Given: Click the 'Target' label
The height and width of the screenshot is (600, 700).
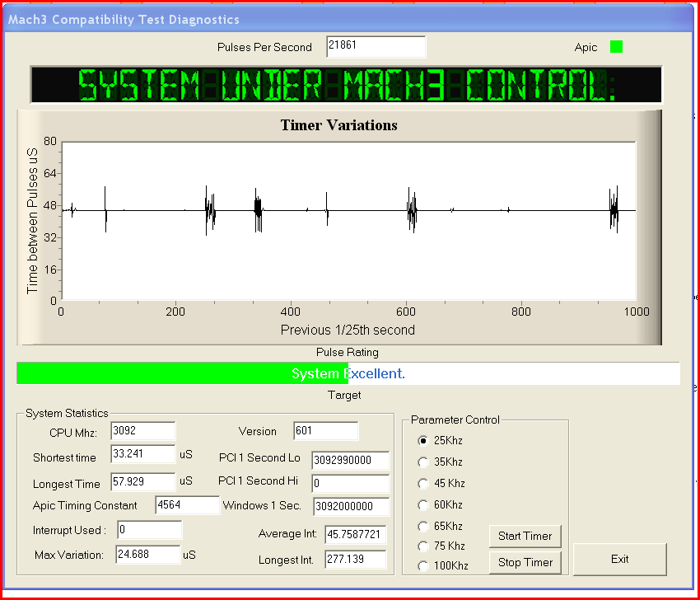Looking at the screenshot, I should (x=344, y=396).
